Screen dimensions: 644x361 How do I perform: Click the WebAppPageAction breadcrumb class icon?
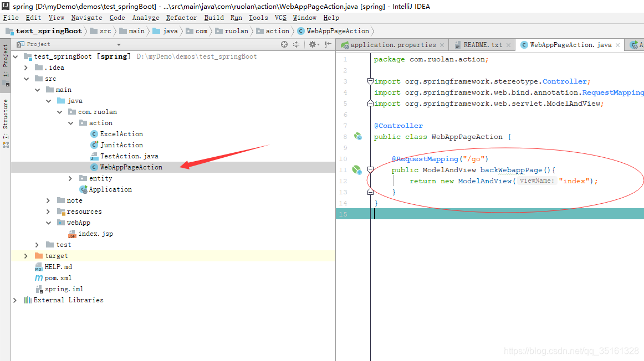pyautogui.click(x=300, y=31)
